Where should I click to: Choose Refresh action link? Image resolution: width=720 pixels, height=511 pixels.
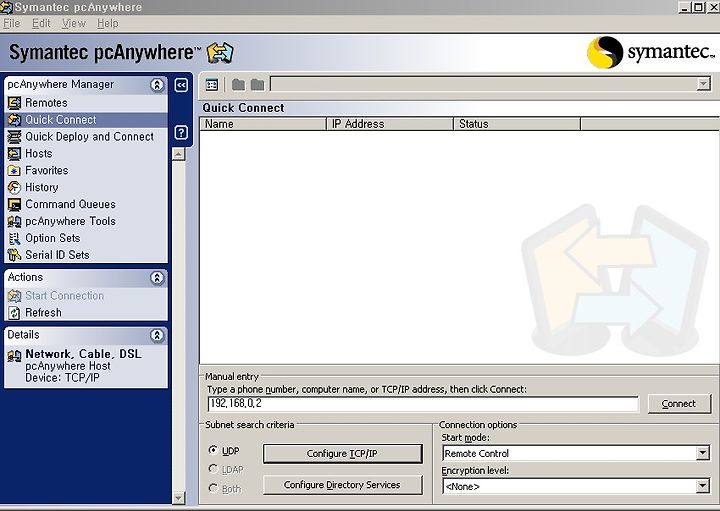[43, 313]
